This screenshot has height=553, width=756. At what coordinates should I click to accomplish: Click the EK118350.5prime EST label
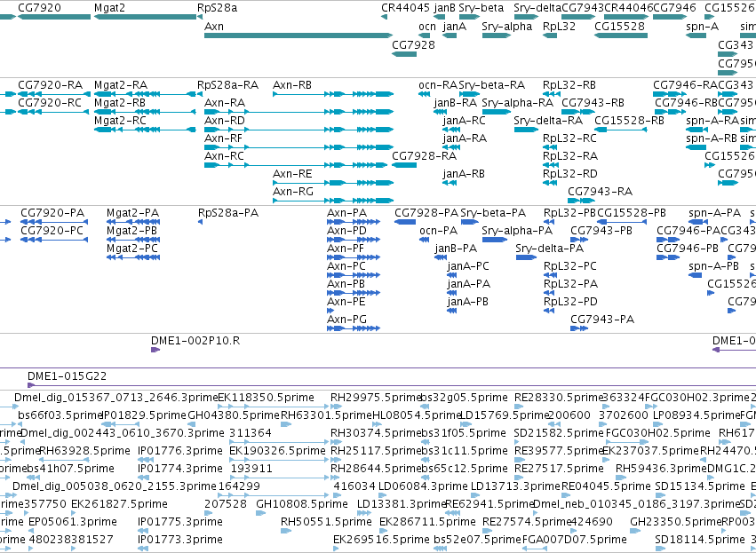click(267, 398)
